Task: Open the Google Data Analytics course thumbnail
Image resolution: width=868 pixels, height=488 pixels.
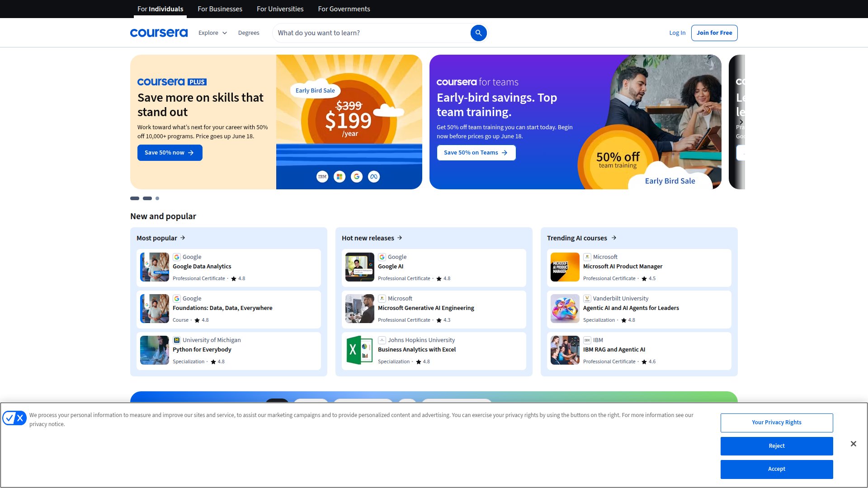Action: point(155,267)
